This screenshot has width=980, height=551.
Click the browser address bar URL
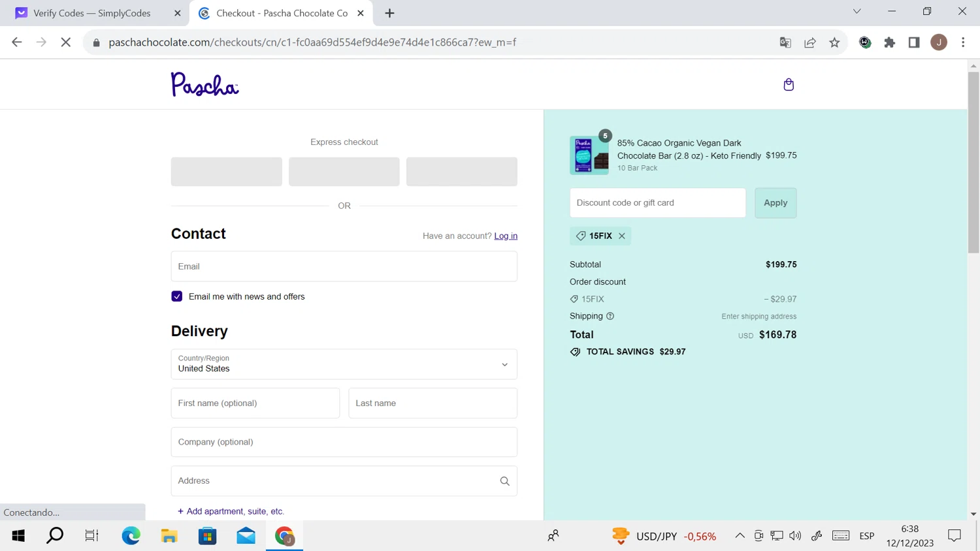[312, 42]
